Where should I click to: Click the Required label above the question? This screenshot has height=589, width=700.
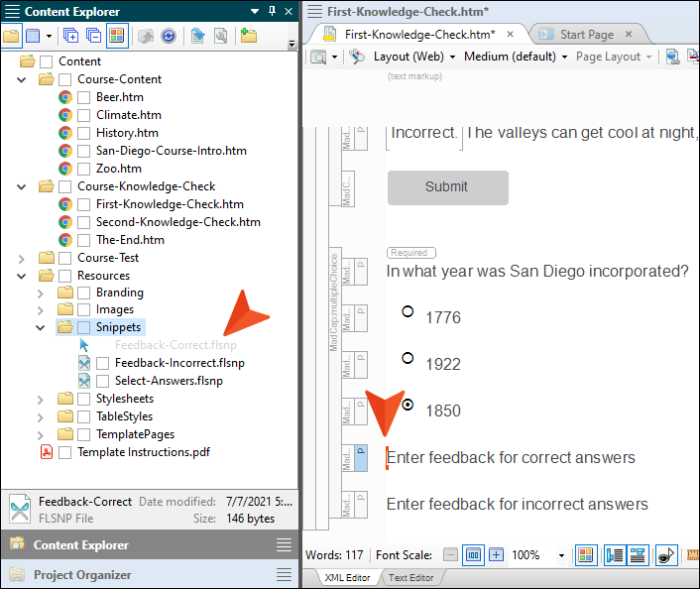click(410, 253)
